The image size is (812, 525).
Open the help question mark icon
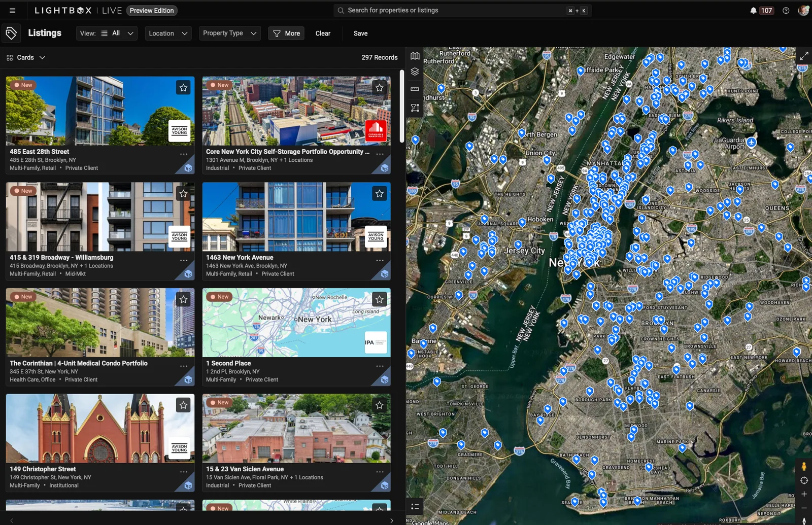pos(786,10)
